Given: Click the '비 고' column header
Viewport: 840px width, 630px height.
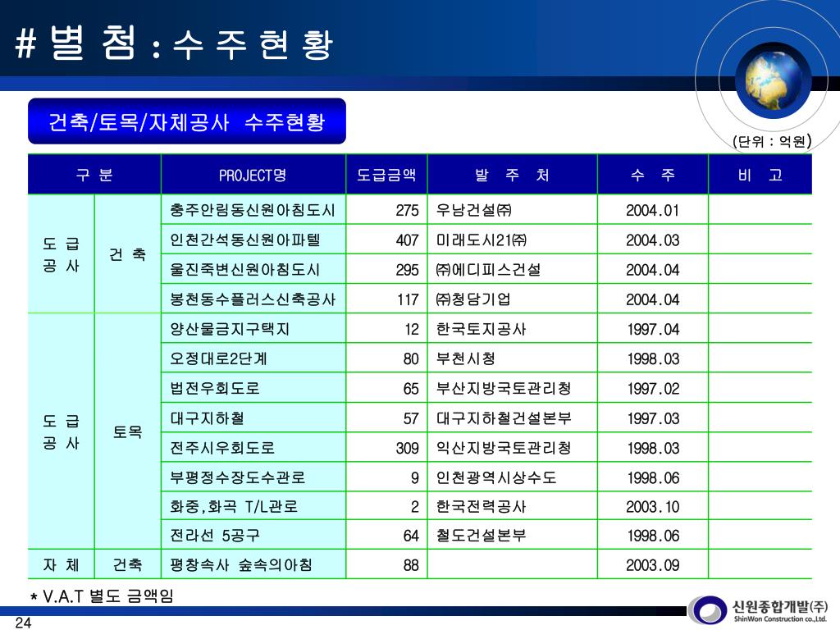Looking at the screenshot, I should (x=760, y=175).
